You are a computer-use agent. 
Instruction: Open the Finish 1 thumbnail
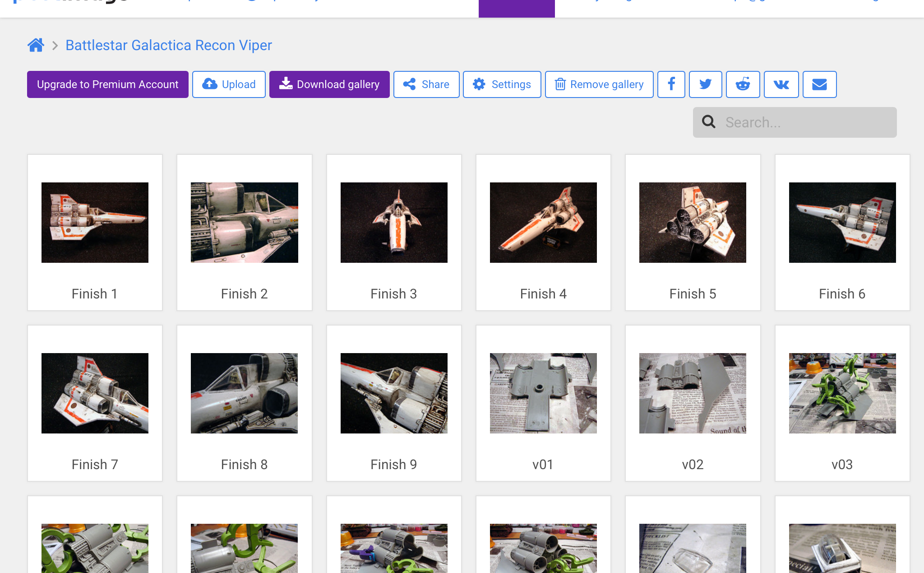point(95,223)
